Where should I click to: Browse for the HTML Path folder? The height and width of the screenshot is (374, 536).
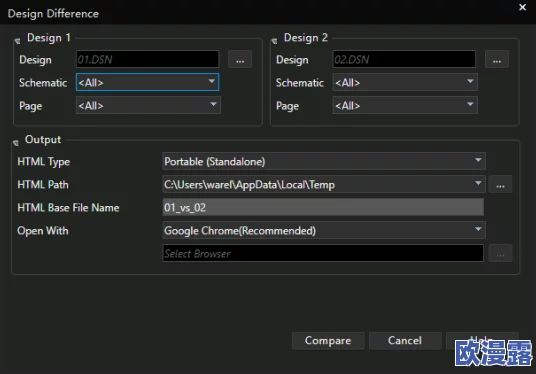[x=500, y=184]
